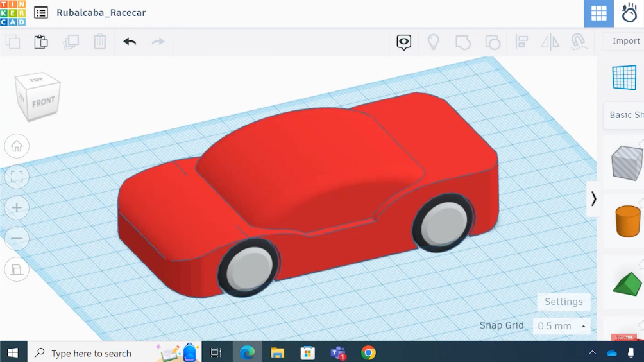This screenshot has width=644, height=362.
Task: Toggle Show all lightbulb icon
Action: pyautogui.click(x=434, y=42)
